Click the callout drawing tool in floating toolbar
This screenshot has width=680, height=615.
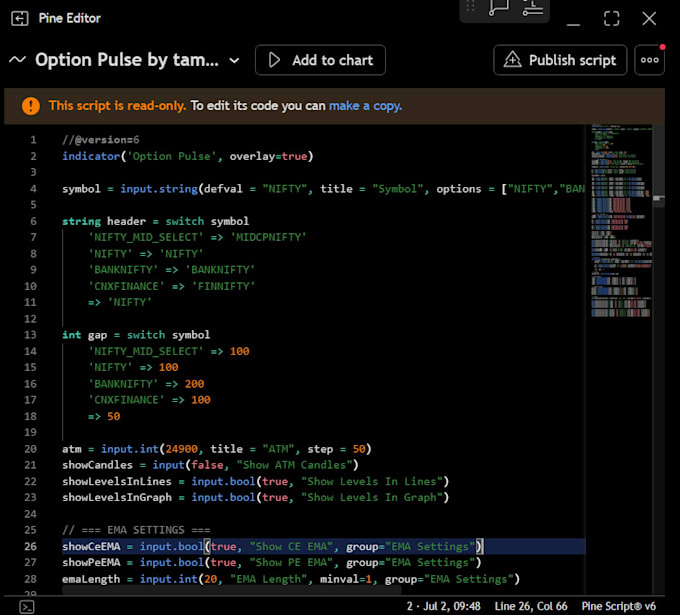coord(498,7)
